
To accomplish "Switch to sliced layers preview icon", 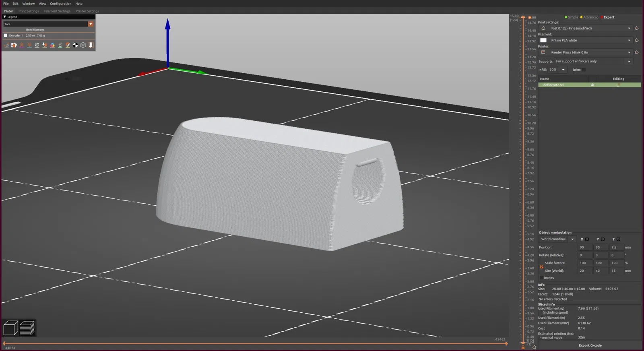I will (x=27, y=328).
